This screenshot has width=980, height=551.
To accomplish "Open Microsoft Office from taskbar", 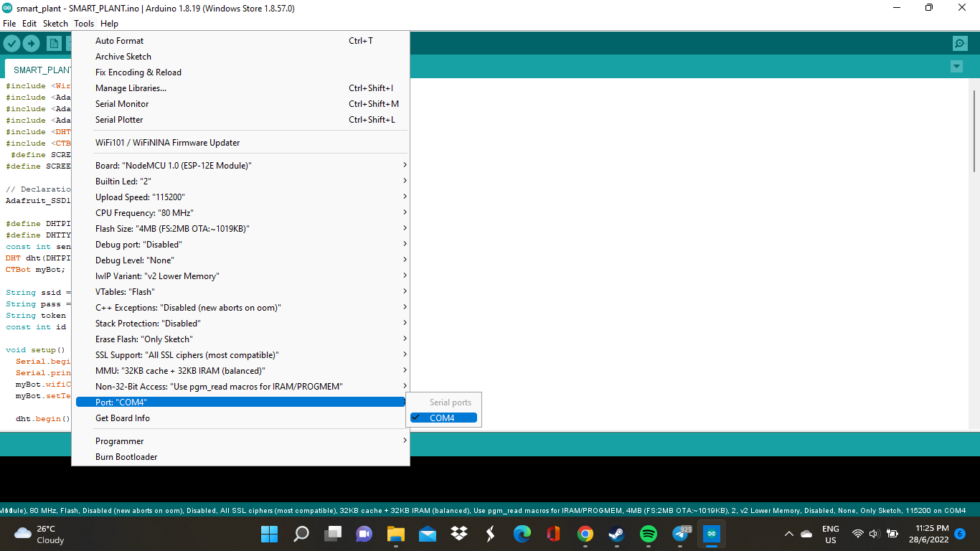I will point(553,534).
